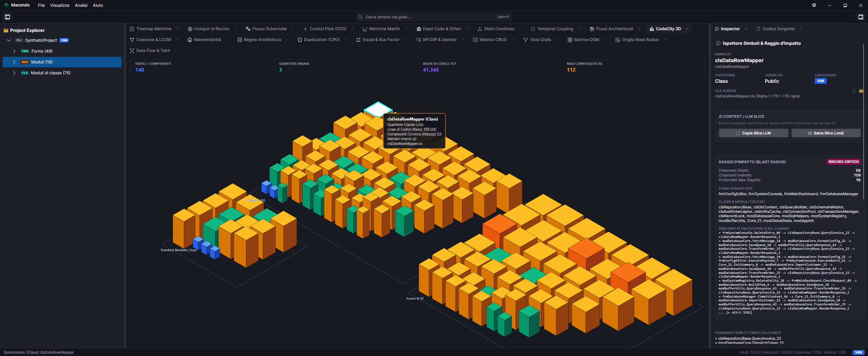Click the Flusso Schermate tab icon
The image size is (868, 356).
pyautogui.click(x=248, y=29)
